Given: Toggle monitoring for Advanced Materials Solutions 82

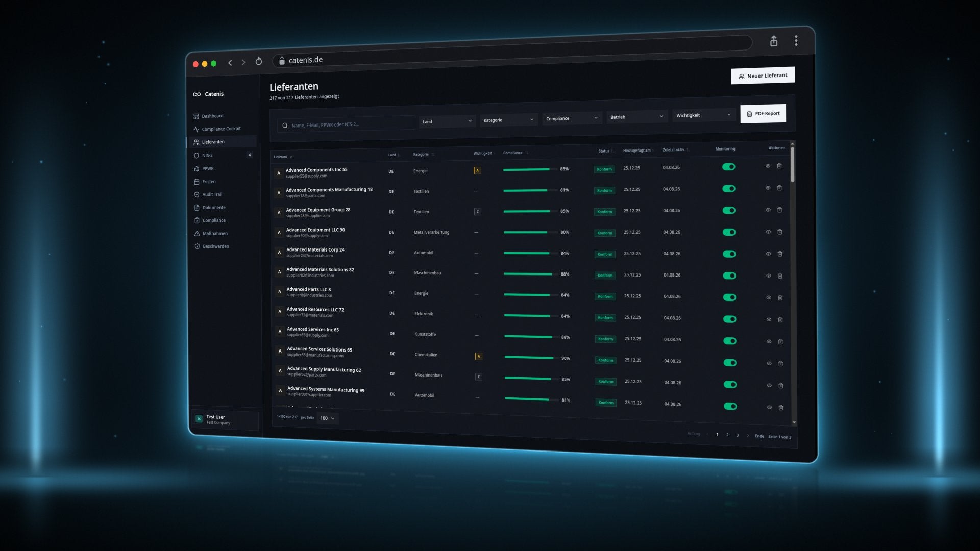Looking at the screenshot, I should pos(729,275).
